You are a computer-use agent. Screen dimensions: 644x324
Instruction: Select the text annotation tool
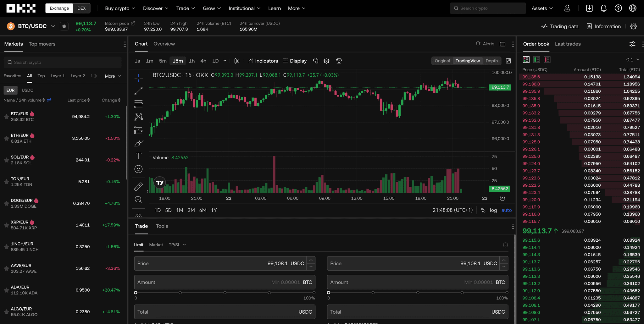[138, 156]
